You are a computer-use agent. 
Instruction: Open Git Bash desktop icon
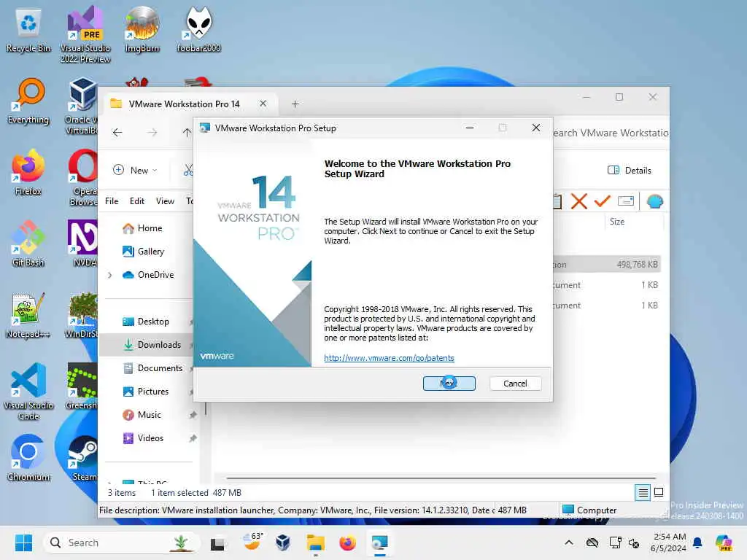28,244
